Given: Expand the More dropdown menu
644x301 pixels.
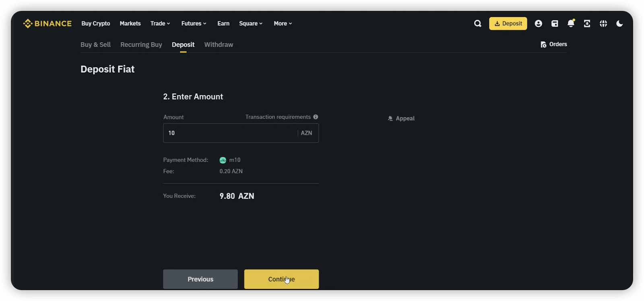Looking at the screenshot, I should click(283, 23).
